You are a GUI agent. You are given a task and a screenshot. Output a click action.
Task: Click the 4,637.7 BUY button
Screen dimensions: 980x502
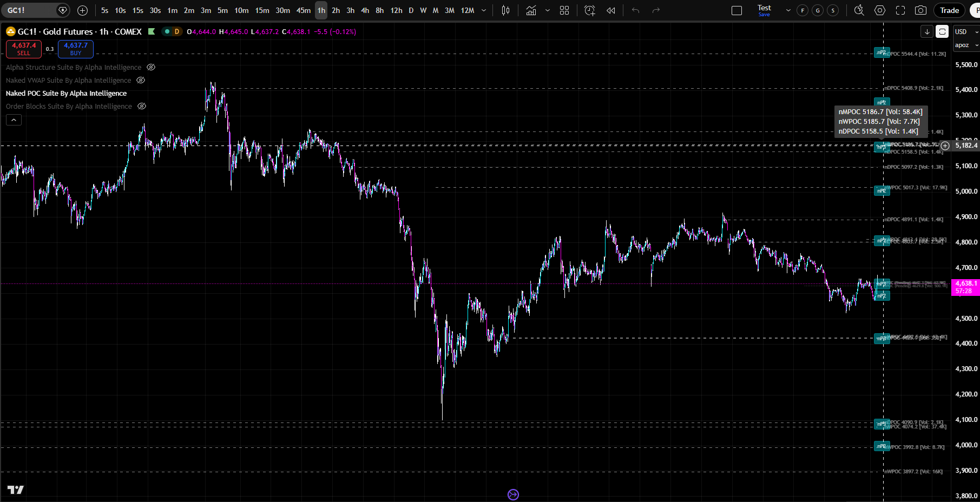(x=76, y=49)
